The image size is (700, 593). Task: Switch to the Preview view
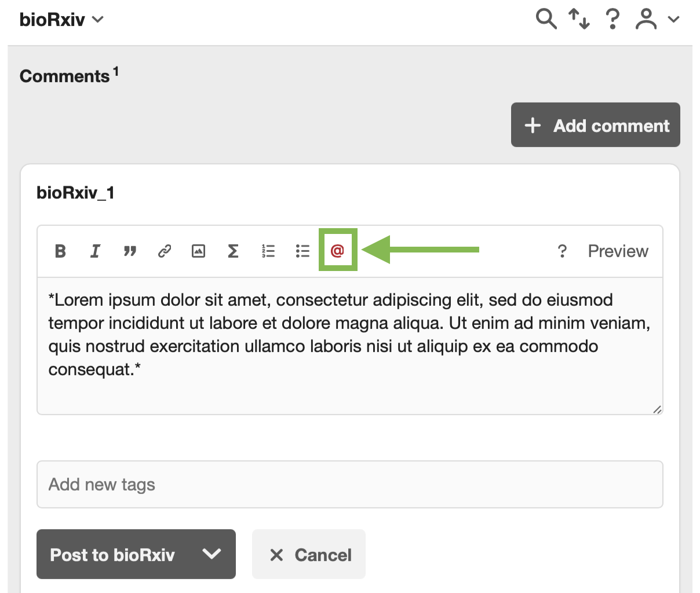(x=618, y=251)
